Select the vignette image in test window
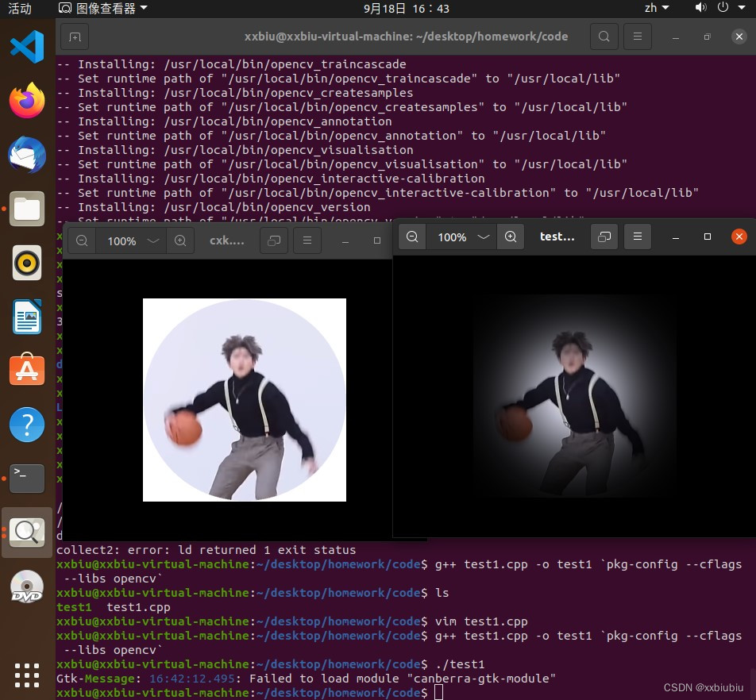This screenshot has width=756, height=700. (x=574, y=396)
